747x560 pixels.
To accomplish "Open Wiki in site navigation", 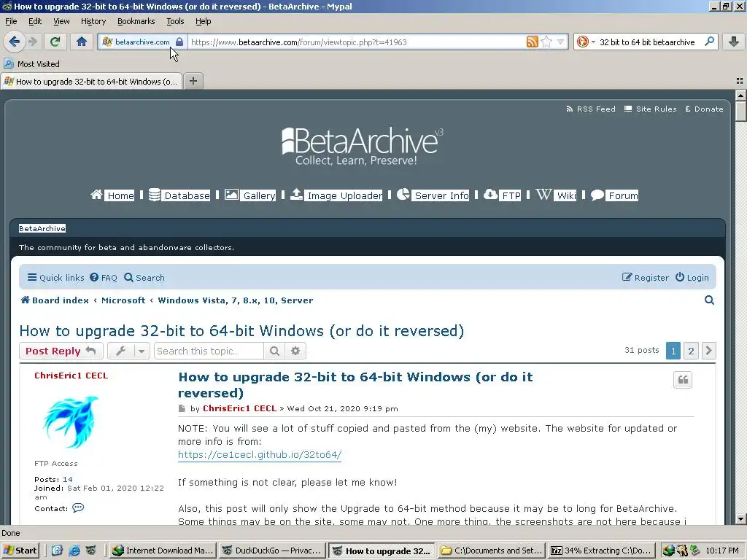I will coord(556,195).
